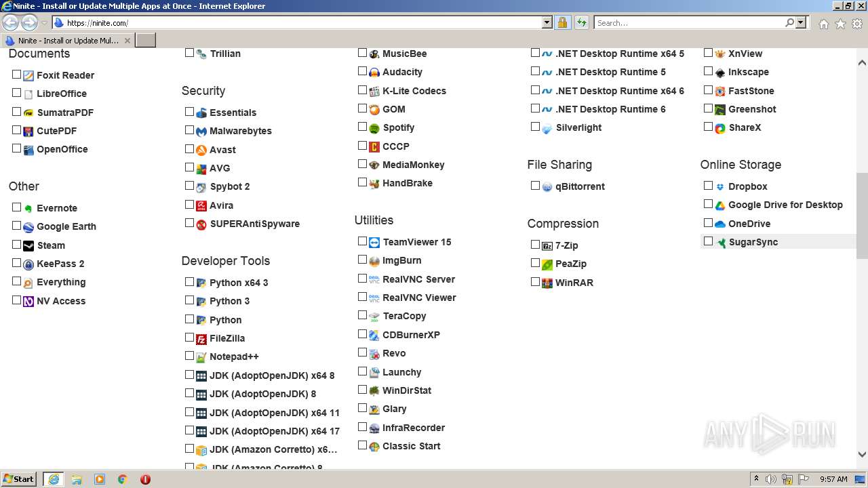
Task: Click the MediaMonkey label
Action: point(414,165)
